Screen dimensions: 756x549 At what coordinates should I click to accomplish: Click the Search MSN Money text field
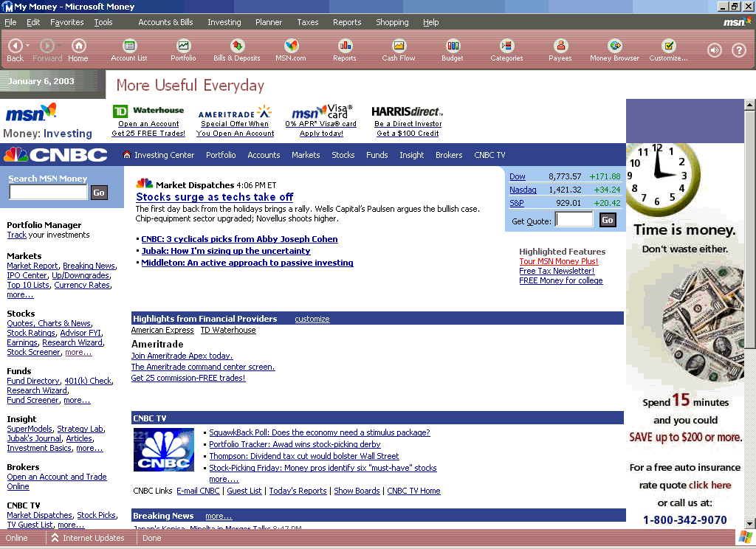(x=48, y=193)
